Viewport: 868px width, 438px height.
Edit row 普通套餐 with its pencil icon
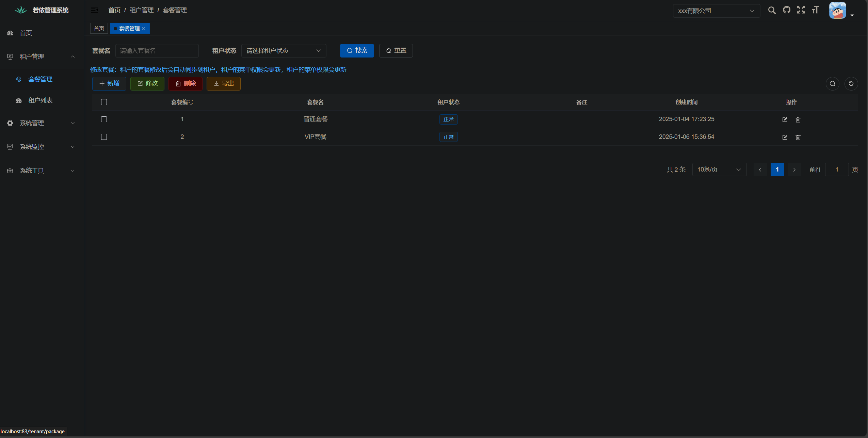(785, 119)
